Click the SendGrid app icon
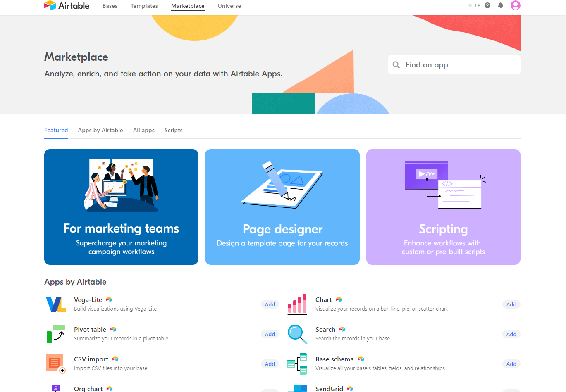The width and height of the screenshot is (566, 392). click(x=297, y=388)
